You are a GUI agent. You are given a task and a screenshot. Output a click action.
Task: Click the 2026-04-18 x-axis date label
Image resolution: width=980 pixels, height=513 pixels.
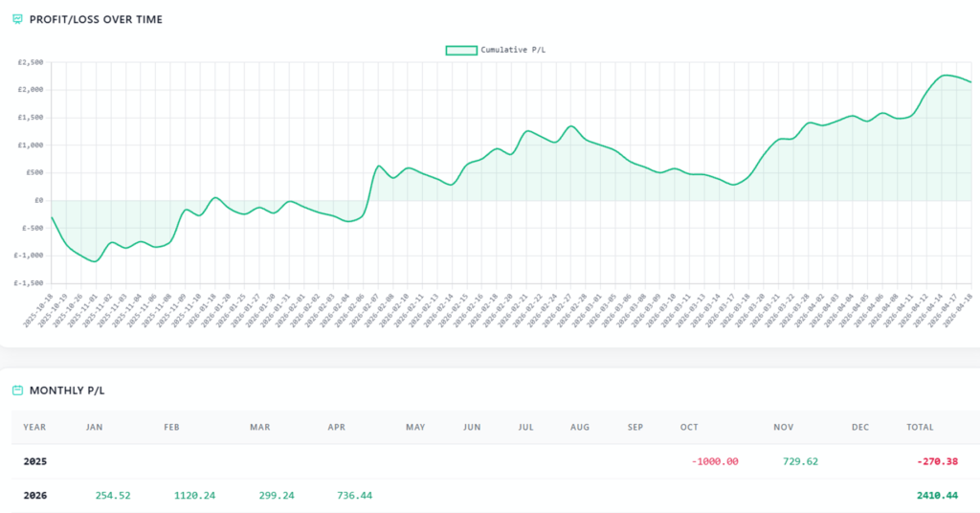(962, 308)
